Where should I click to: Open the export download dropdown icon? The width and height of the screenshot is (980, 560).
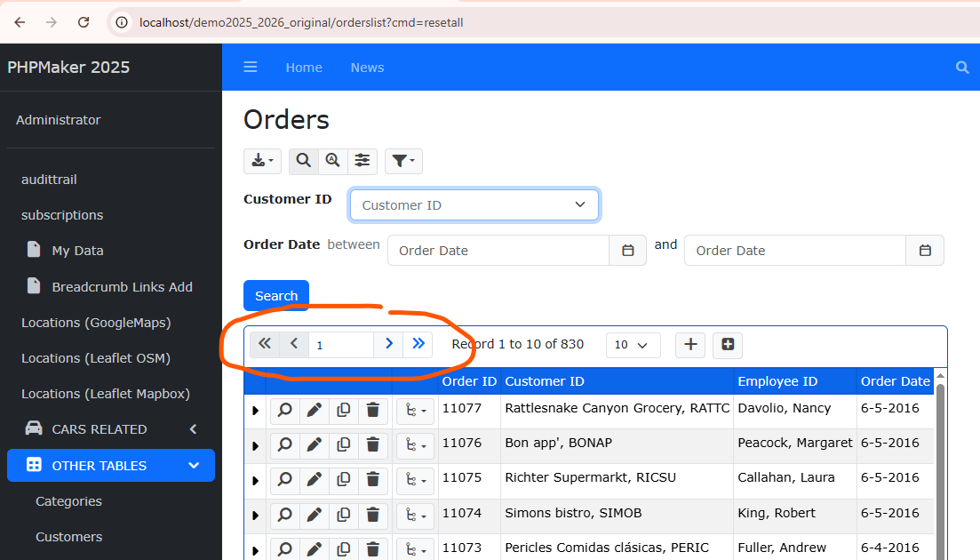(262, 161)
